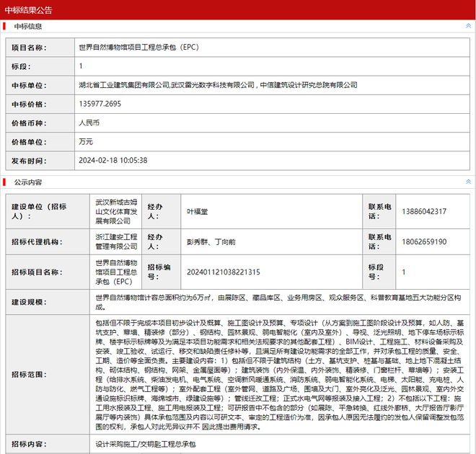Select the construction scale text about 6万㎡

point(278,303)
